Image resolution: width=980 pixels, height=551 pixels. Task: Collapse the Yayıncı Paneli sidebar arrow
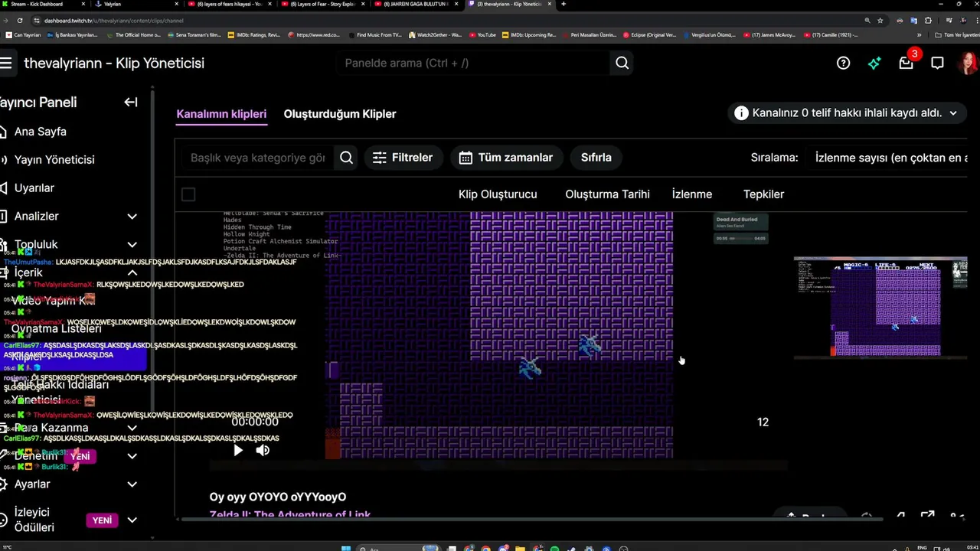tap(131, 102)
